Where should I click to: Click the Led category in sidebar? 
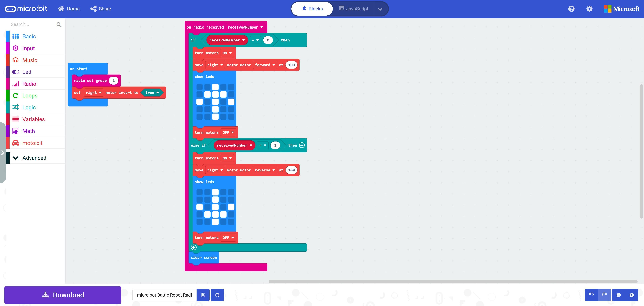click(x=27, y=72)
